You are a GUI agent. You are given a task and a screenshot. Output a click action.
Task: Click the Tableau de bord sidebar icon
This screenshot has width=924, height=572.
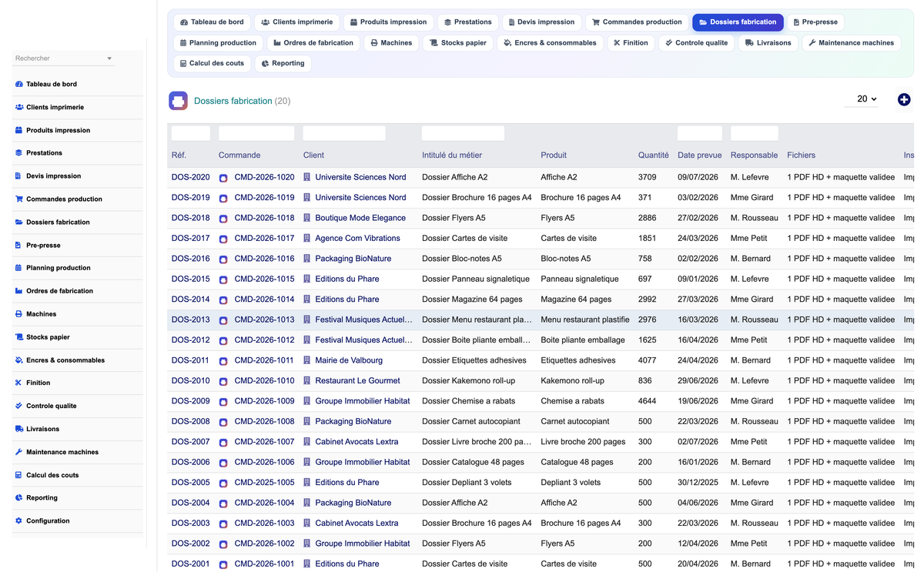coord(18,84)
